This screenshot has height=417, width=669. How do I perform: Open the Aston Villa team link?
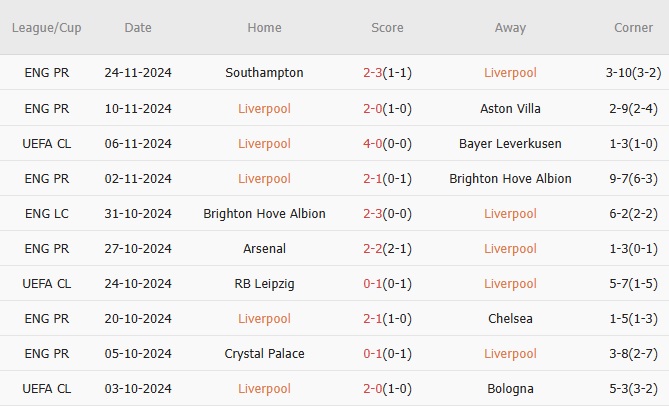(x=510, y=108)
